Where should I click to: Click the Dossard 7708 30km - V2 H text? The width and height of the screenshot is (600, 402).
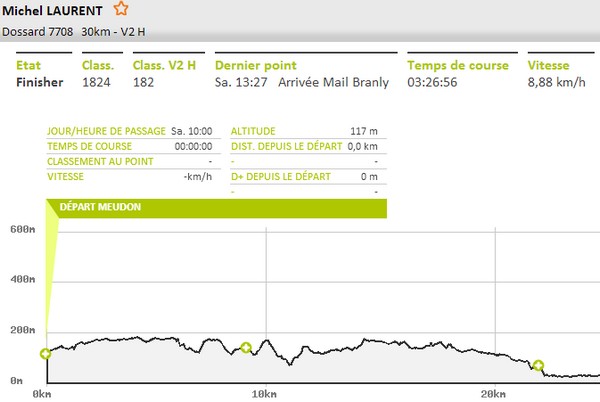point(71,32)
